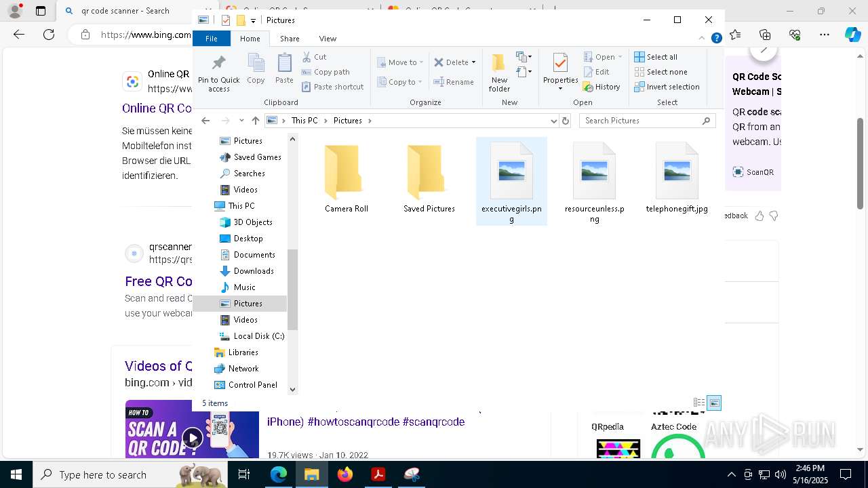The image size is (868, 488).
Task: Open the Move to dropdown
Action: pos(400,62)
